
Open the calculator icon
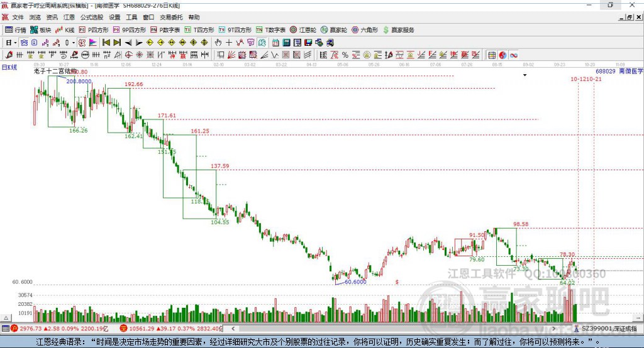point(286,43)
